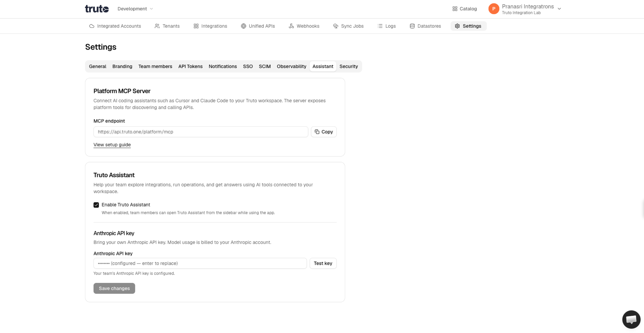
Task: Click 'Your team's Anthropic API key is configured' text
Action: pos(134,273)
